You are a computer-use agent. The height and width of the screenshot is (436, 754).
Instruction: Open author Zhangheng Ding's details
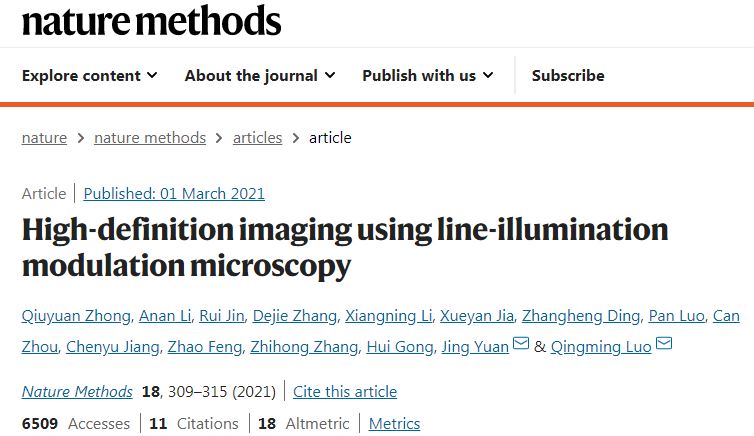pyautogui.click(x=582, y=317)
